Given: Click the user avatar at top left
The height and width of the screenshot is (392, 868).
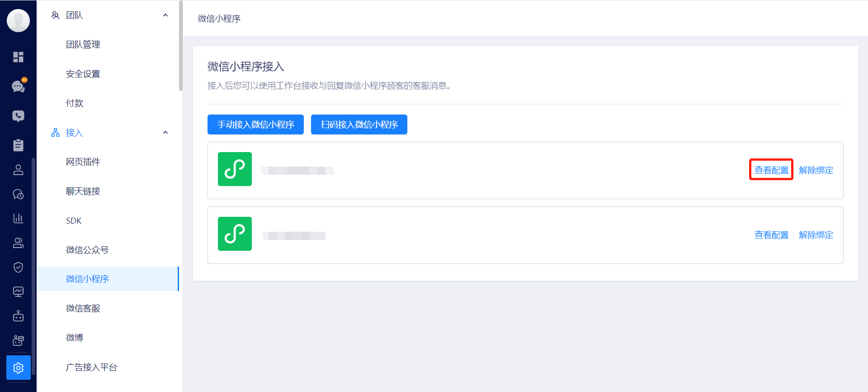Looking at the screenshot, I should pos(19,20).
